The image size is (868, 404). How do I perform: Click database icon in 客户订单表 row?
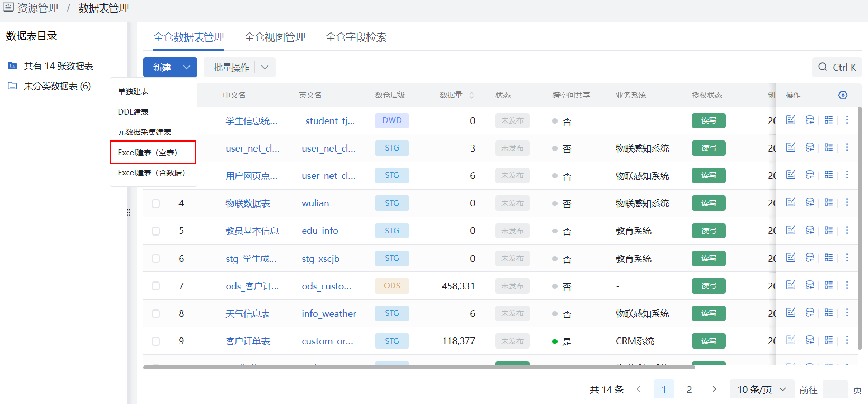[x=810, y=340]
